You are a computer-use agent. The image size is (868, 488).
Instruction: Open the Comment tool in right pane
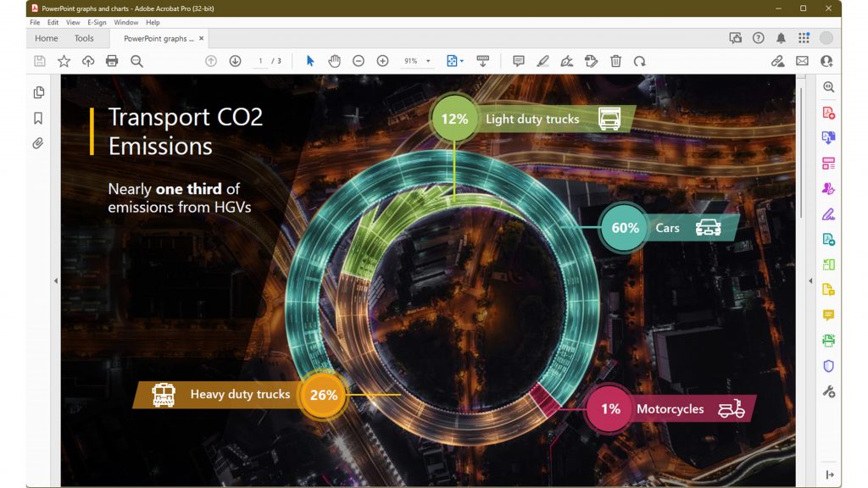pos(829,314)
